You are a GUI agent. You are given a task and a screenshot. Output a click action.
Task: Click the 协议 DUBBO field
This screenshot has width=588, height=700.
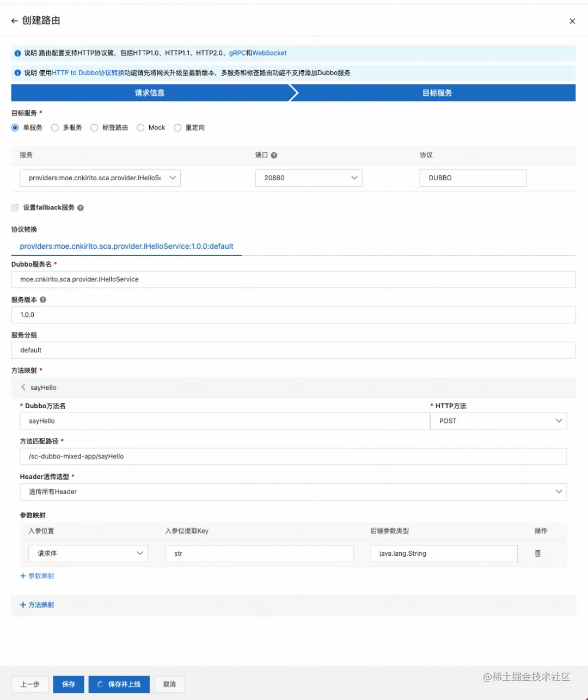(x=473, y=178)
